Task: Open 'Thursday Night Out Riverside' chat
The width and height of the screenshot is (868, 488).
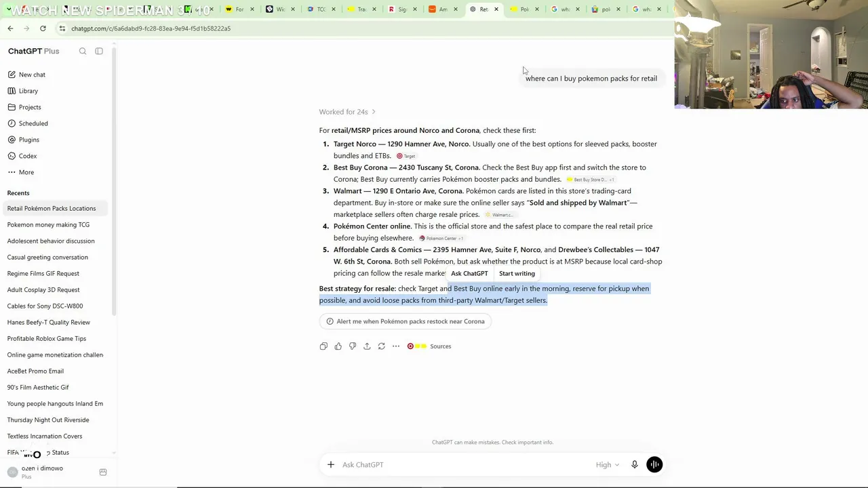Action: (54, 420)
